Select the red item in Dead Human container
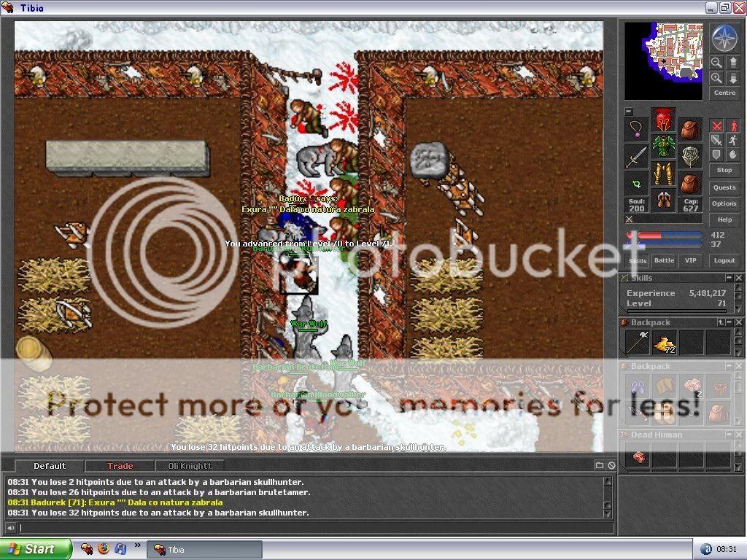 (638, 457)
